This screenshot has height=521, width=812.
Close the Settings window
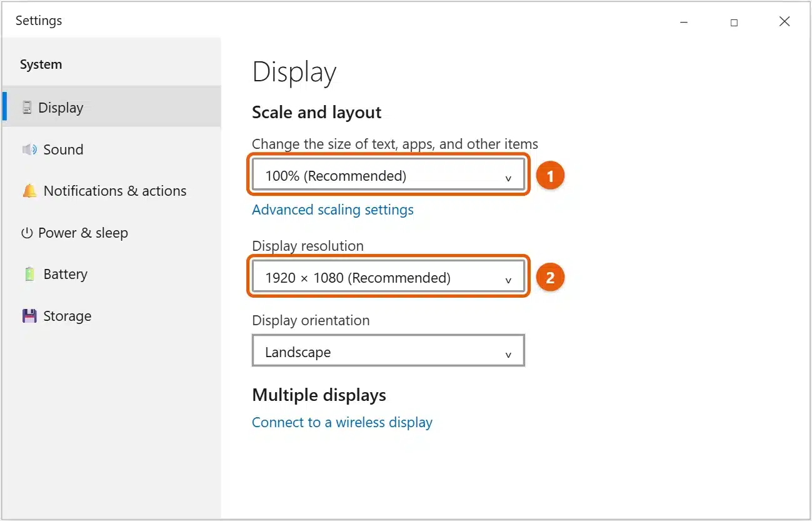784,22
